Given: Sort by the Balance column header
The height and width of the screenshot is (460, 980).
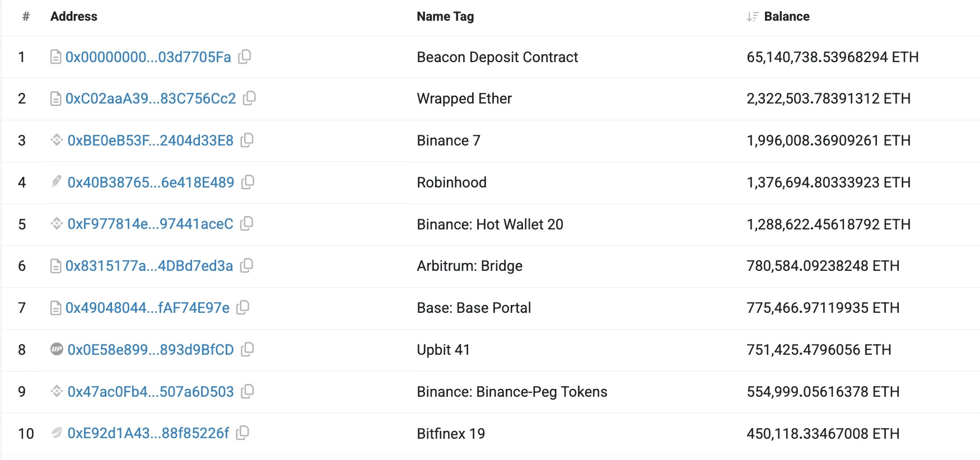Looking at the screenshot, I should (x=786, y=17).
